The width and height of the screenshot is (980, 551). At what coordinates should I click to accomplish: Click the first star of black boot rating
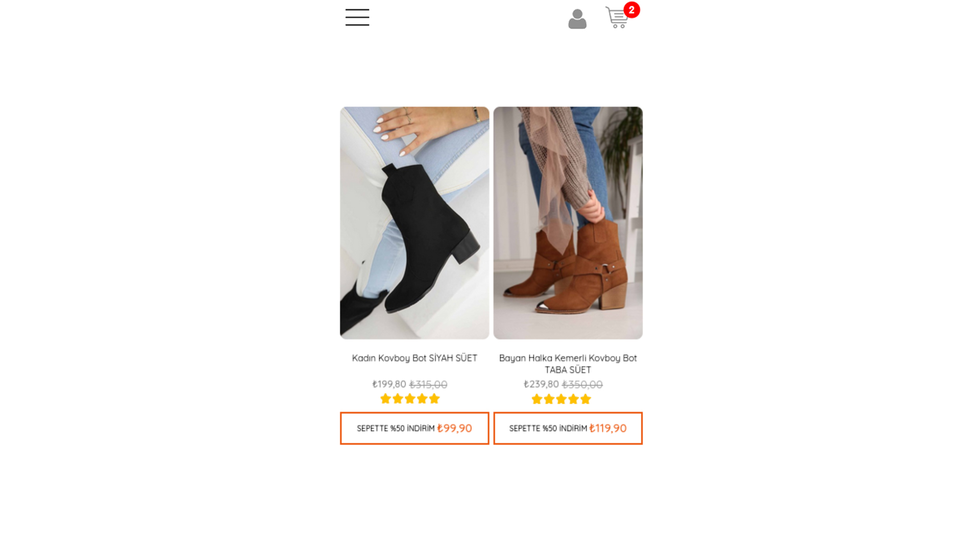[x=385, y=399]
